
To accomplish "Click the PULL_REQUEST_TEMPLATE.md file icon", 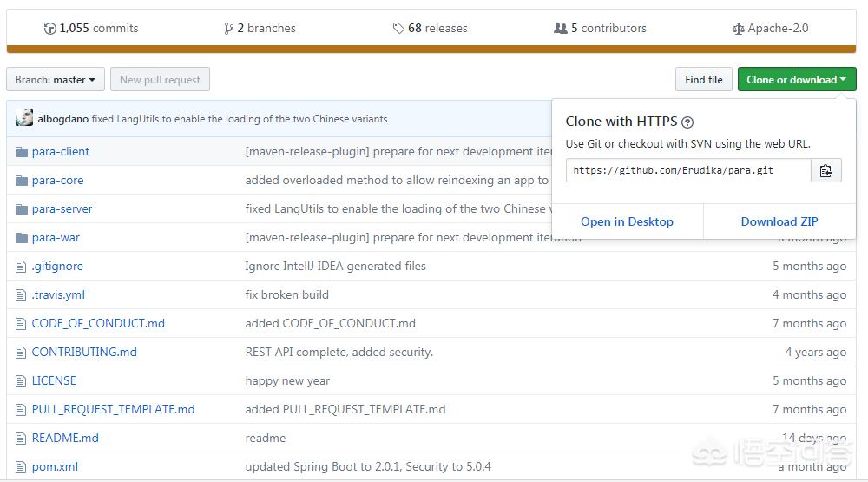I will (x=21, y=410).
